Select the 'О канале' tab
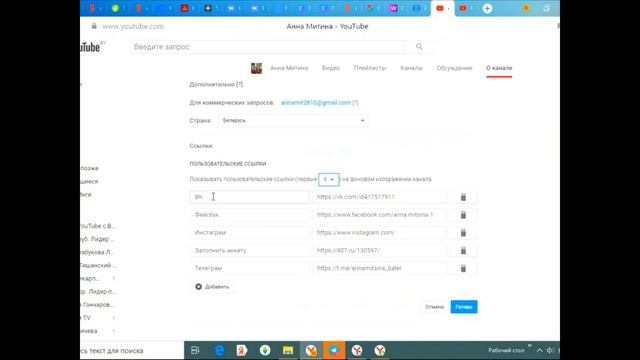The width and height of the screenshot is (640, 360). (x=499, y=68)
